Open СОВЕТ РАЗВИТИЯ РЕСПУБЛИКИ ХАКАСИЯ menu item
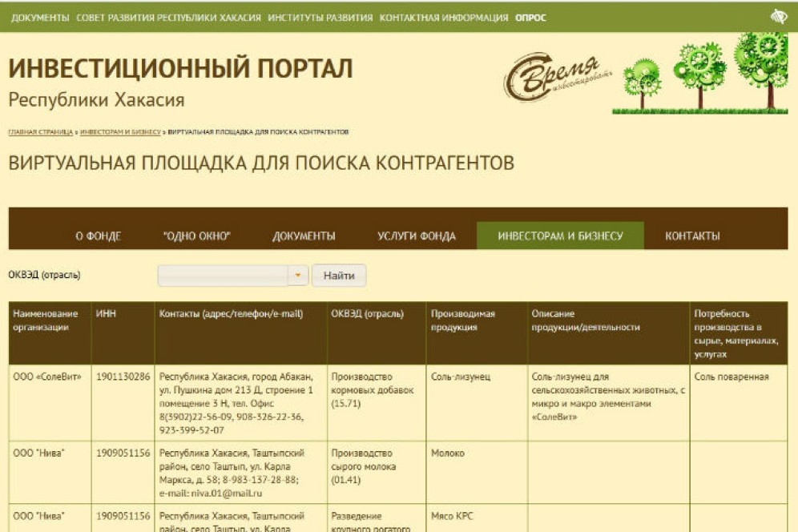 [x=168, y=14]
